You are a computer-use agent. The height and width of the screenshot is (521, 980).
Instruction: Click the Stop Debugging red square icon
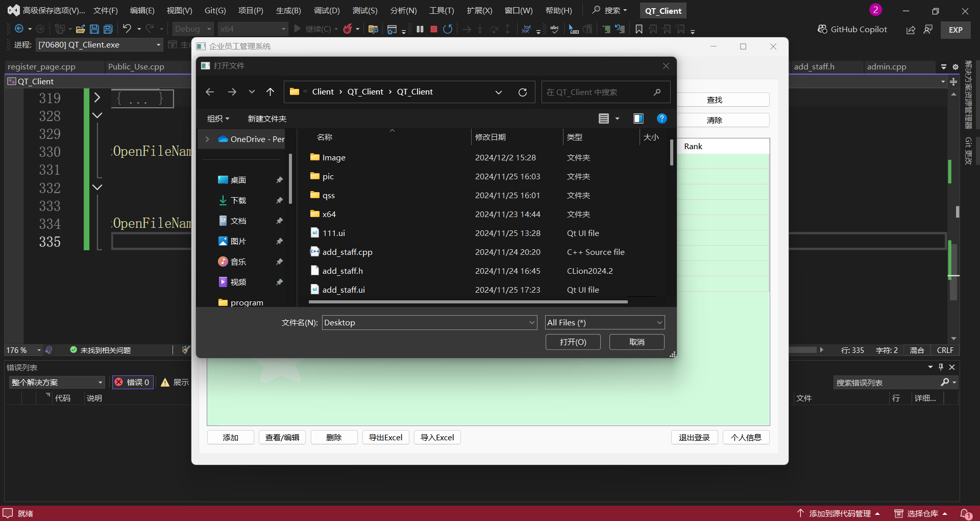434,29
